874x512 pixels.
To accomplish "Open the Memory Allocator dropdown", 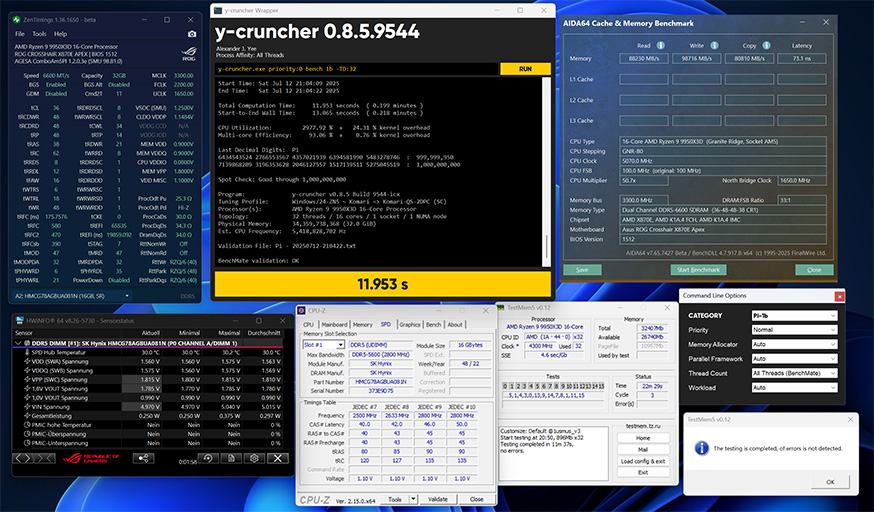I will 794,344.
